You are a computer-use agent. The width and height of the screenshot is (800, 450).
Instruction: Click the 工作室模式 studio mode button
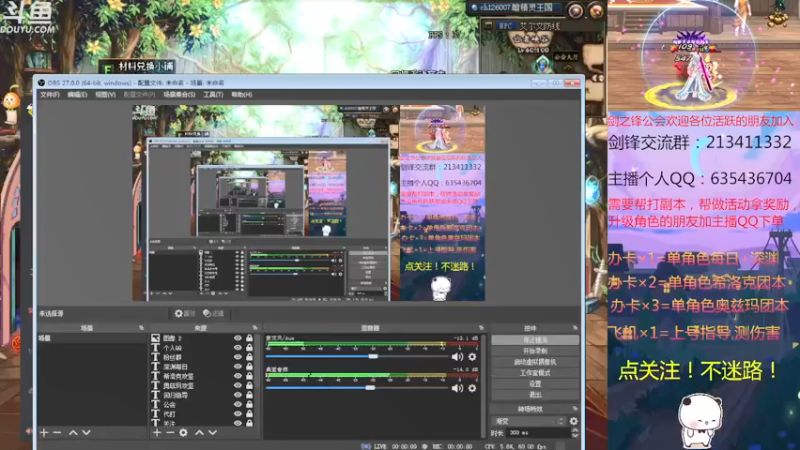[535, 373]
